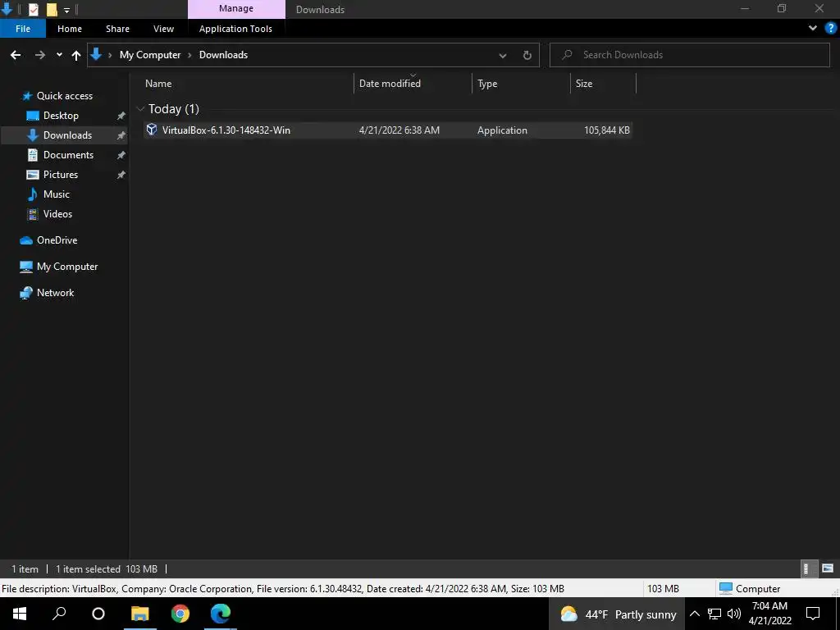Click the volume speaker tray icon
The image size is (840, 630).
pyautogui.click(x=734, y=614)
